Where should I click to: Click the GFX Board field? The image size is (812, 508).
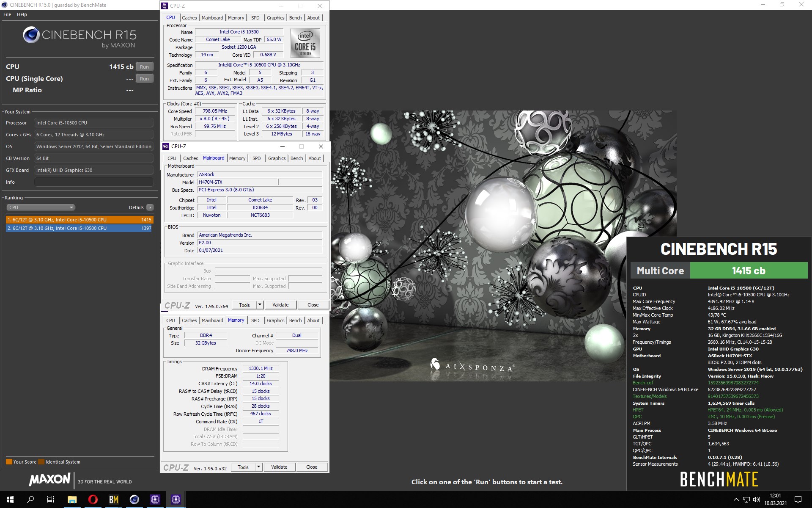(x=93, y=170)
